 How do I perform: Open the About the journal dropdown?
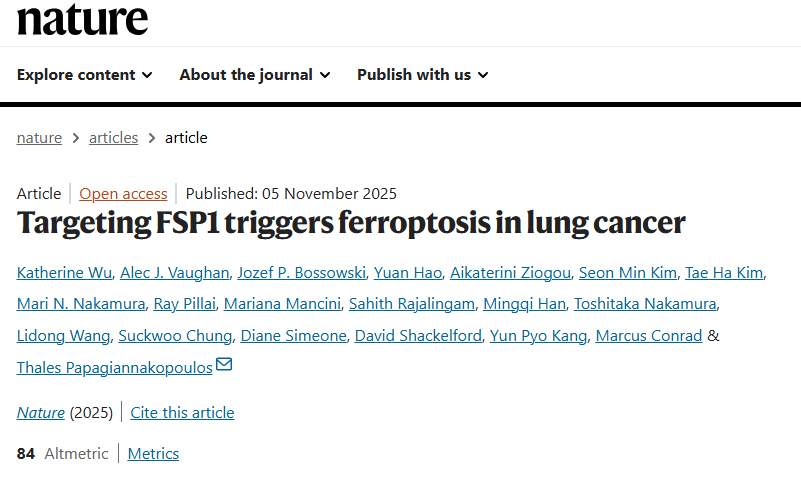click(254, 75)
